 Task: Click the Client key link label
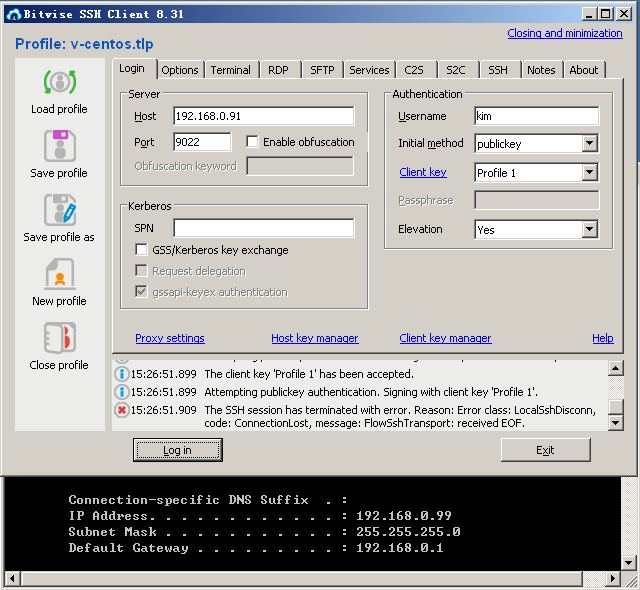(423, 172)
